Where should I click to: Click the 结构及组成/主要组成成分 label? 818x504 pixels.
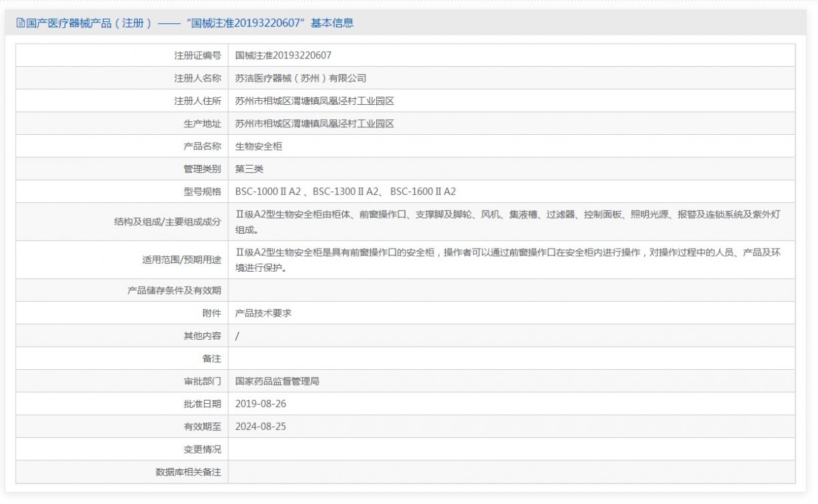click(168, 221)
